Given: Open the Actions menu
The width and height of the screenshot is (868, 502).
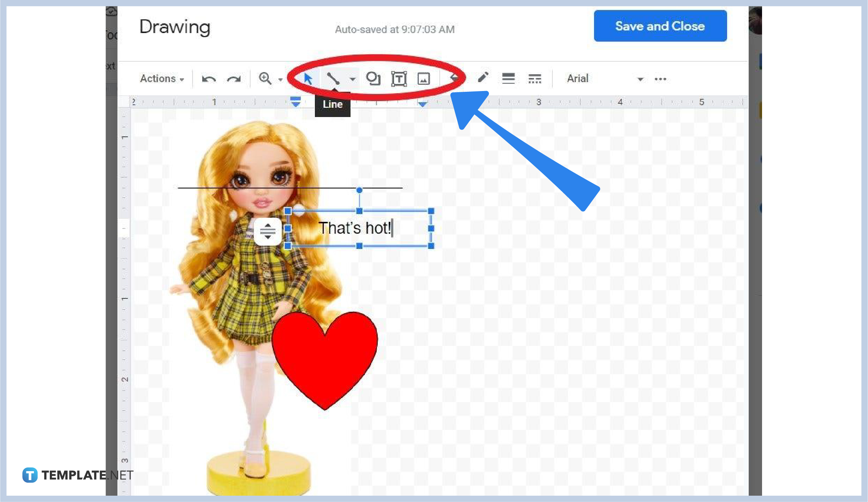Looking at the screenshot, I should coord(162,78).
